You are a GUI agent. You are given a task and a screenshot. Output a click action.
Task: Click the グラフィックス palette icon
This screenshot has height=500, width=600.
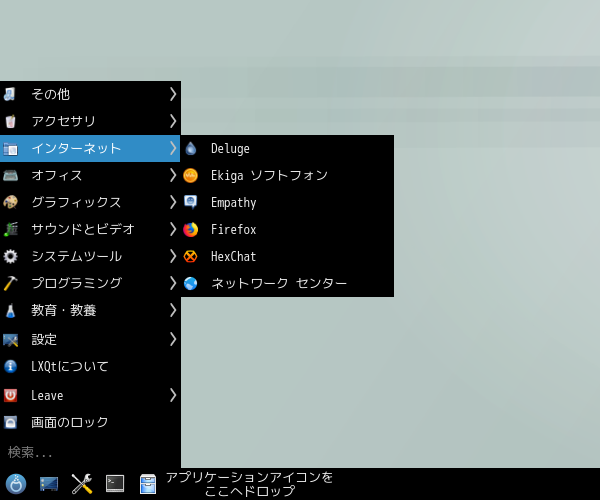(x=10, y=202)
